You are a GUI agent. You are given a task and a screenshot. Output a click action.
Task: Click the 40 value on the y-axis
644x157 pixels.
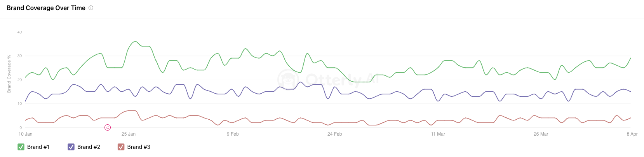tap(19, 32)
